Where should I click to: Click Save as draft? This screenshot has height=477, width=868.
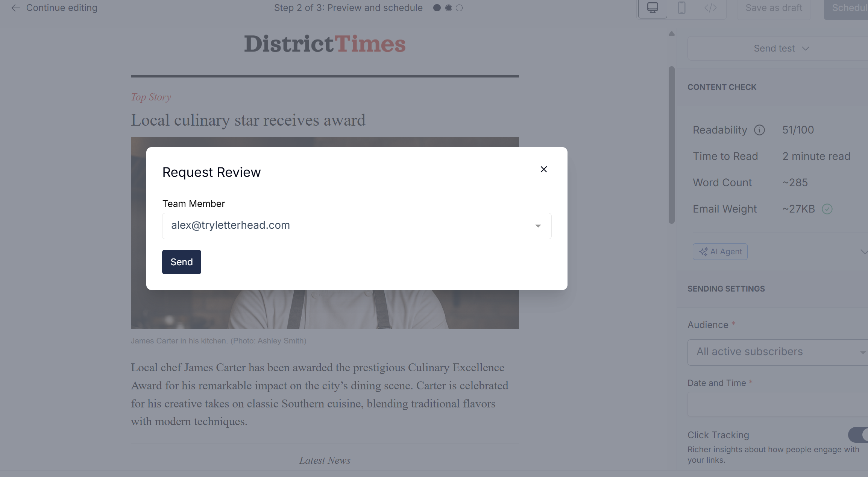[774, 8]
